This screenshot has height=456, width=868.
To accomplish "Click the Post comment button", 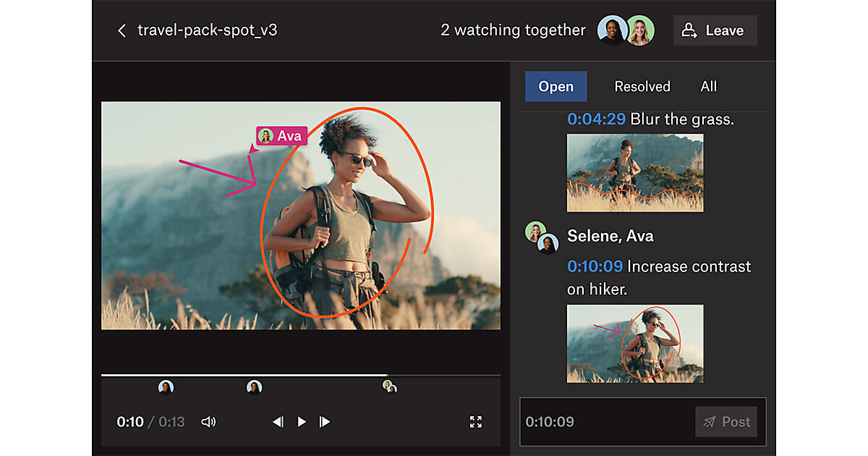I will pos(726,422).
